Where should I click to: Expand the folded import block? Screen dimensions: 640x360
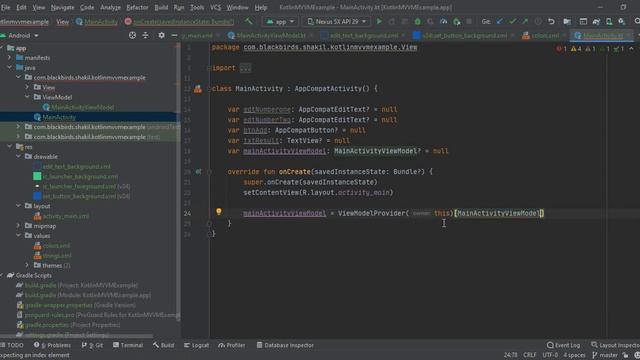(245, 68)
